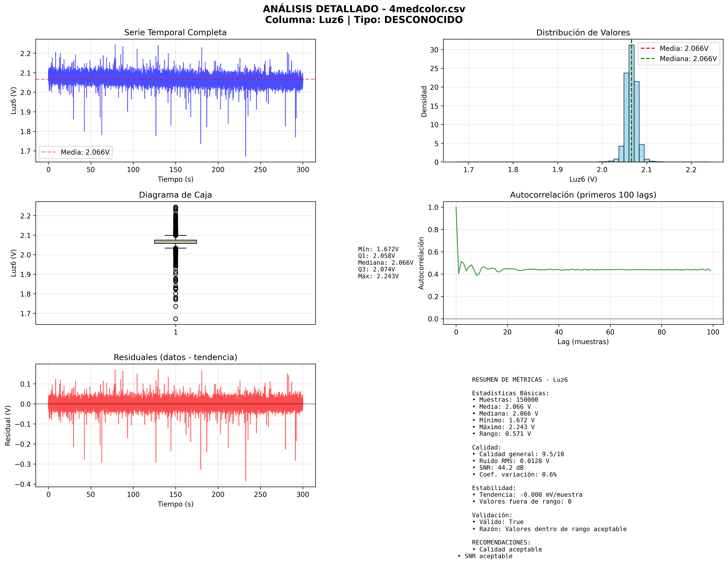The image size is (728, 571).
Task: Click the autocorrelation peak at lag 0
Action: [x=456, y=208]
